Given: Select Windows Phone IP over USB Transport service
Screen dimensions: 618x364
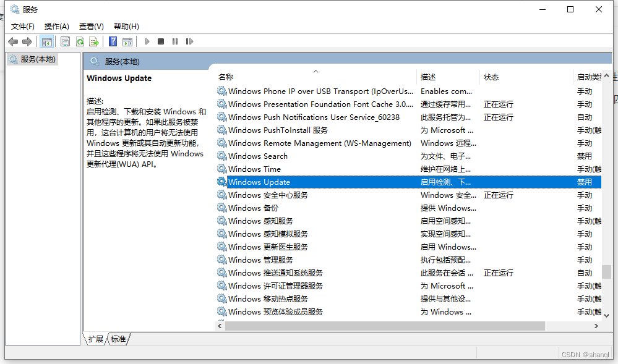Looking at the screenshot, I should [x=320, y=91].
